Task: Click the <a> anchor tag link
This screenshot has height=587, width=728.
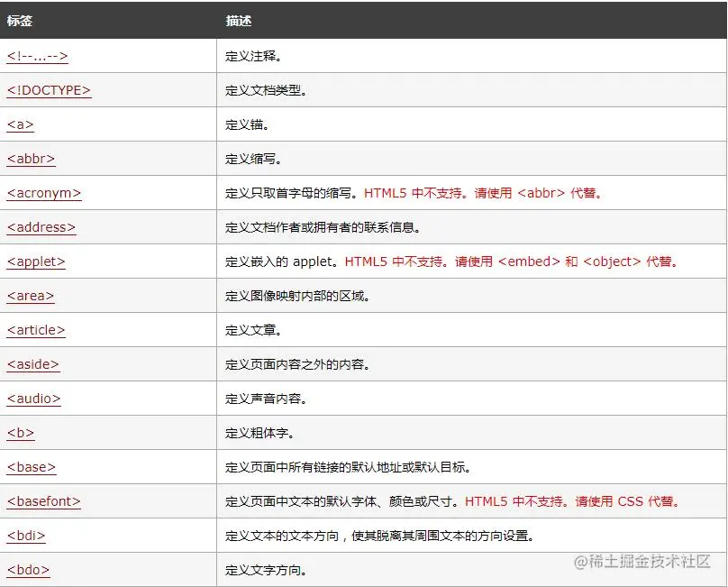Action: (18, 124)
